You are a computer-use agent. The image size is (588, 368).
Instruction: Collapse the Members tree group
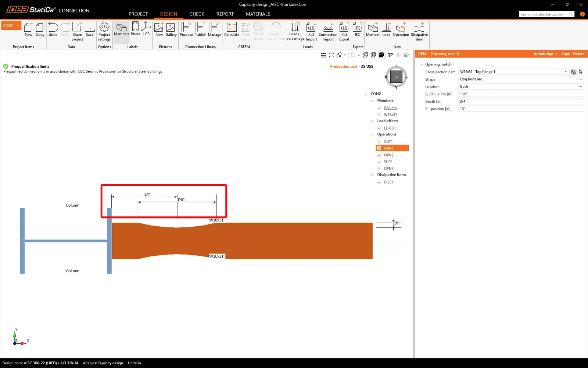click(372, 100)
